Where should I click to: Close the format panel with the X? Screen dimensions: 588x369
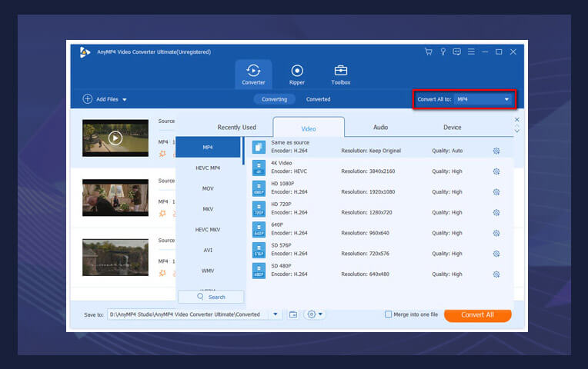tap(516, 119)
